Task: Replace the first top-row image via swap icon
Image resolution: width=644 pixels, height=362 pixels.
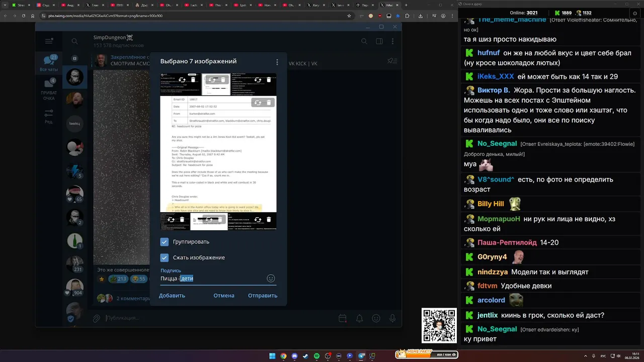Action: pyautogui.click(x=182, y=80)
